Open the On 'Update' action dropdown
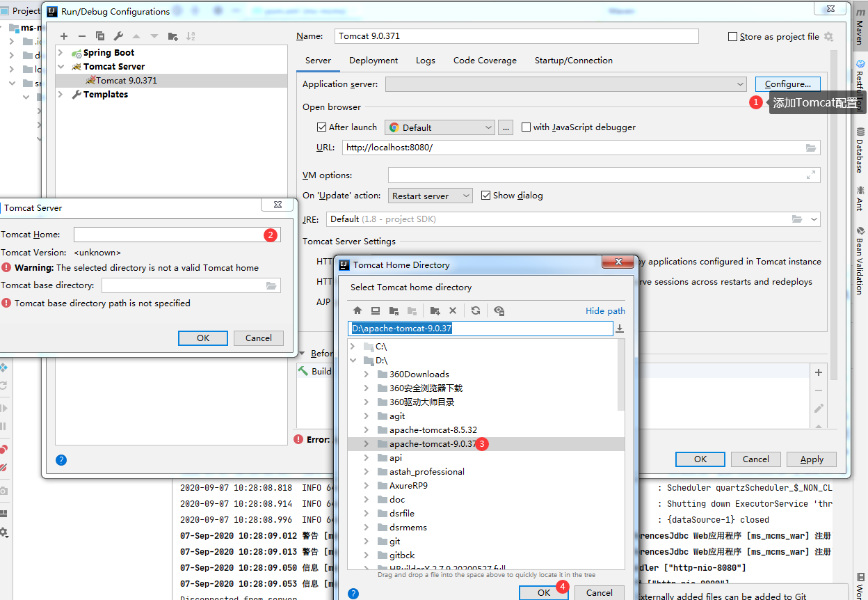Image resolution: width=868 pixels, height=600 pixels. coord(430,196)
